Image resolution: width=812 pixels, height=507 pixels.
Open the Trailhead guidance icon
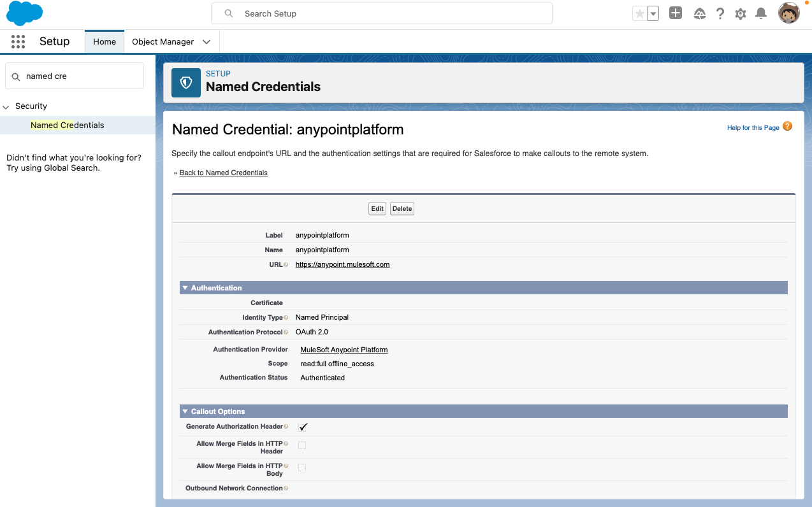[700, 13]
